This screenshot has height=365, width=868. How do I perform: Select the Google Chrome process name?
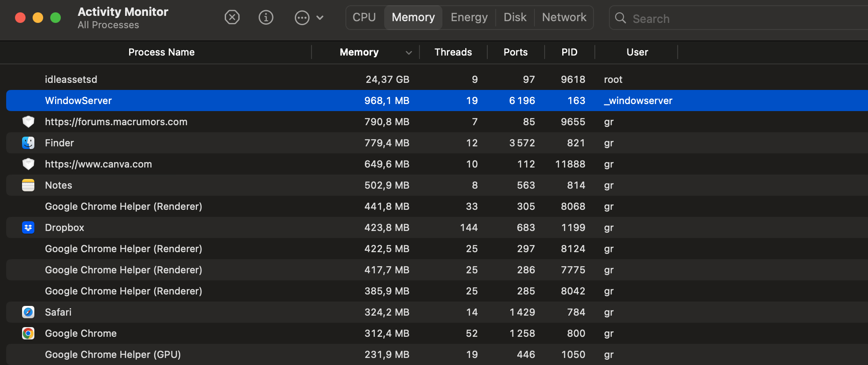[81, 333]
